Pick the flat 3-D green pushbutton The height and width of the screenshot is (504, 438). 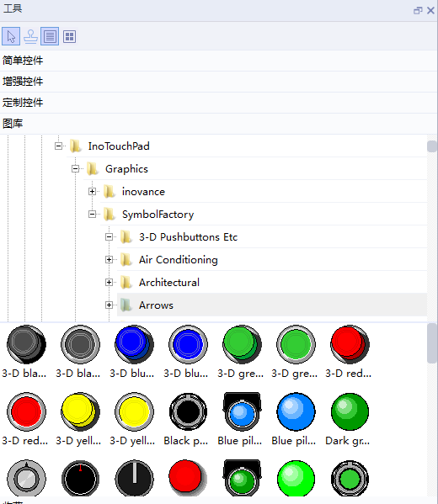coord(296,345)
